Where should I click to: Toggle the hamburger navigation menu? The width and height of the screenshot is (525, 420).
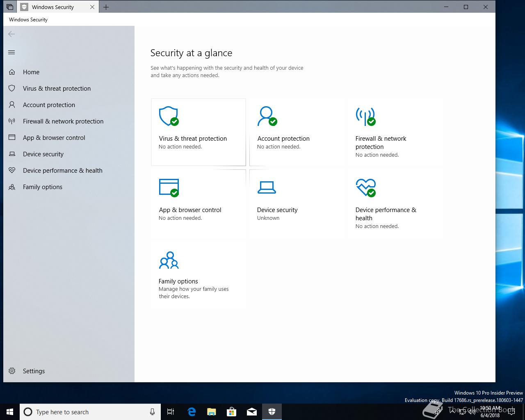pos(11,52)
